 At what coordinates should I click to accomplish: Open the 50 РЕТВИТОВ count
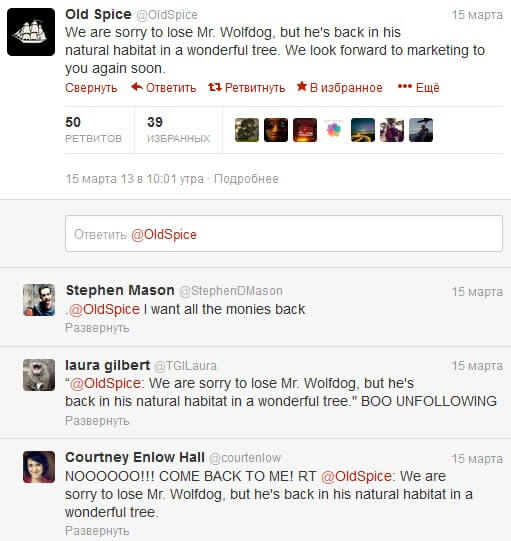[x=94, y=129]
